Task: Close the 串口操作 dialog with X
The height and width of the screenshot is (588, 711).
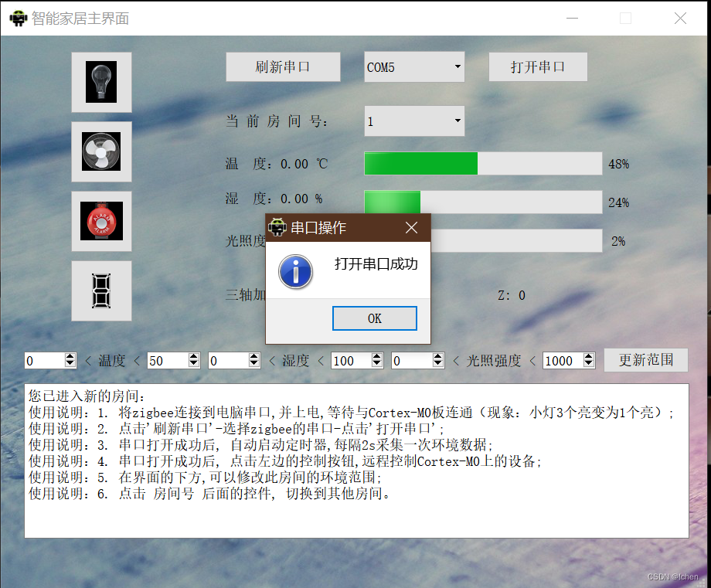Action: click(x=411, y=227)
